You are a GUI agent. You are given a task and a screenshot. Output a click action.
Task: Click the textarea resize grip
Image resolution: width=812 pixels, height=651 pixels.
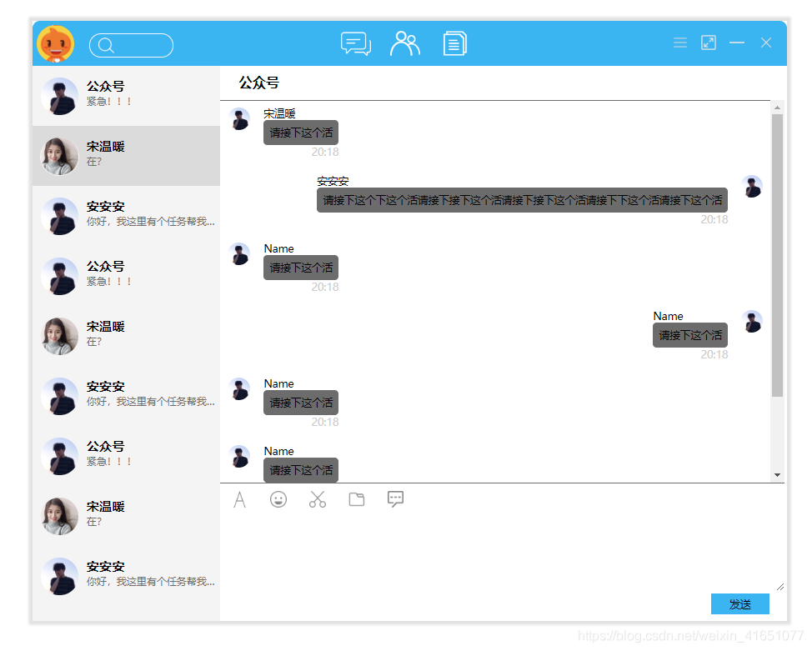click(x=779, y=586)
